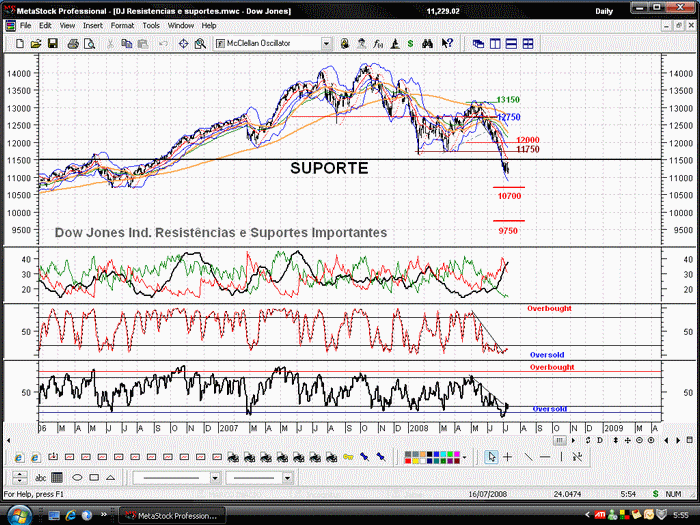
Task: Click the left scroll arrow under chart
Action: (8, 441)
